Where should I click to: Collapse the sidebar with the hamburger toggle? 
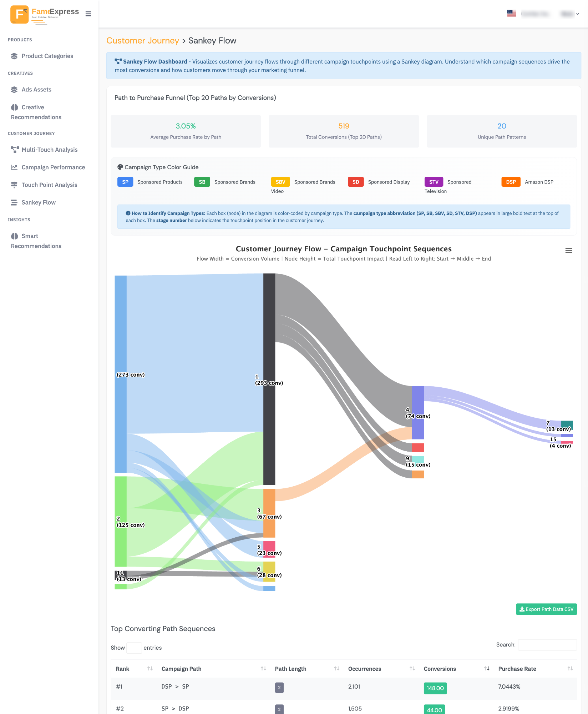pyautogui.click(x=88, y=14)
